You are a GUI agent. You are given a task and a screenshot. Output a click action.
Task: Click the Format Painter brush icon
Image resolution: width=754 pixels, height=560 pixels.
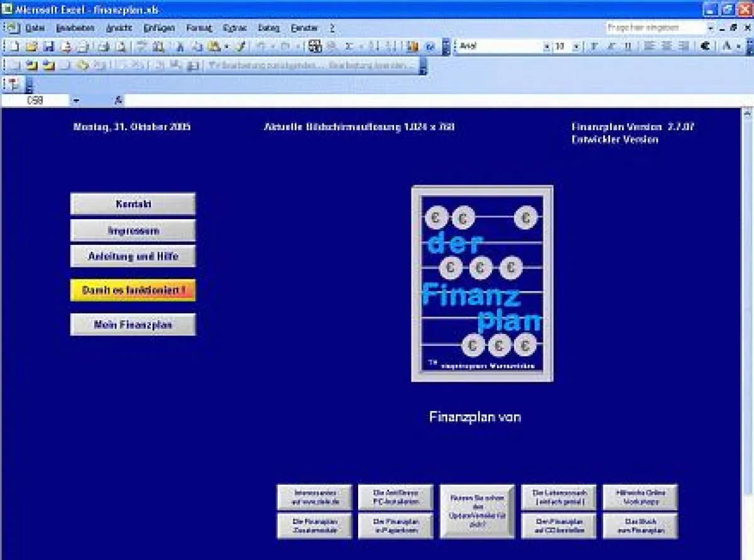(239, 46)
